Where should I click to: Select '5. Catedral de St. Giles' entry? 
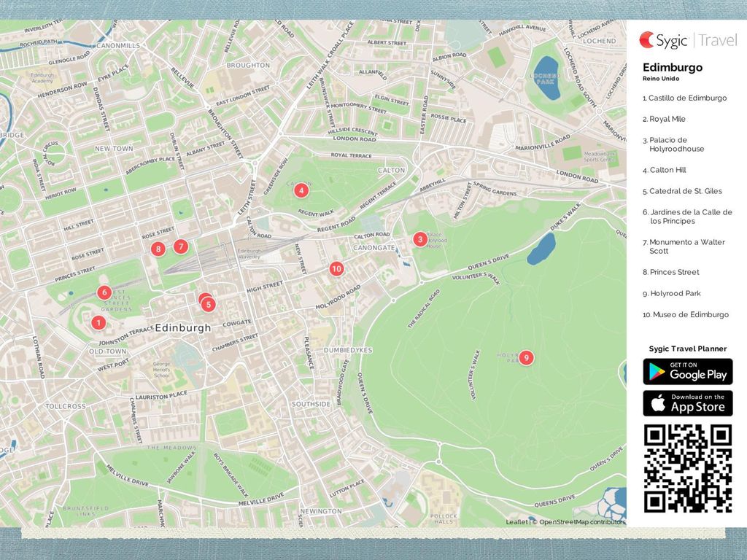tap(682, 191)
